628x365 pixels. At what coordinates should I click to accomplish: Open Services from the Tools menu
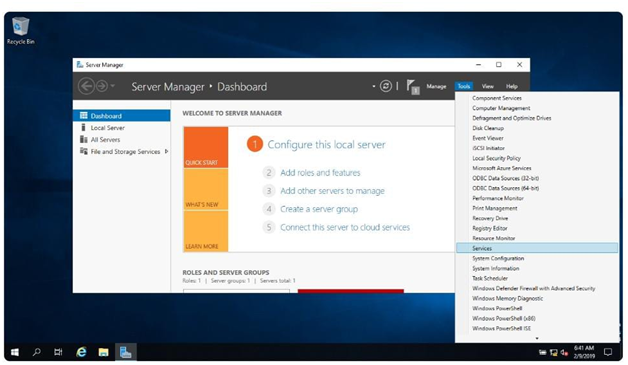537,248
